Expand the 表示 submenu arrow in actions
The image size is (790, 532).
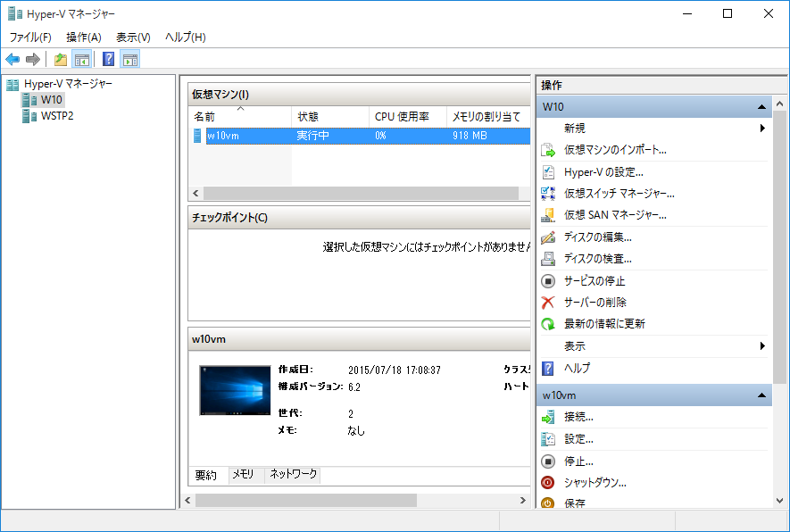pos(762,346)
